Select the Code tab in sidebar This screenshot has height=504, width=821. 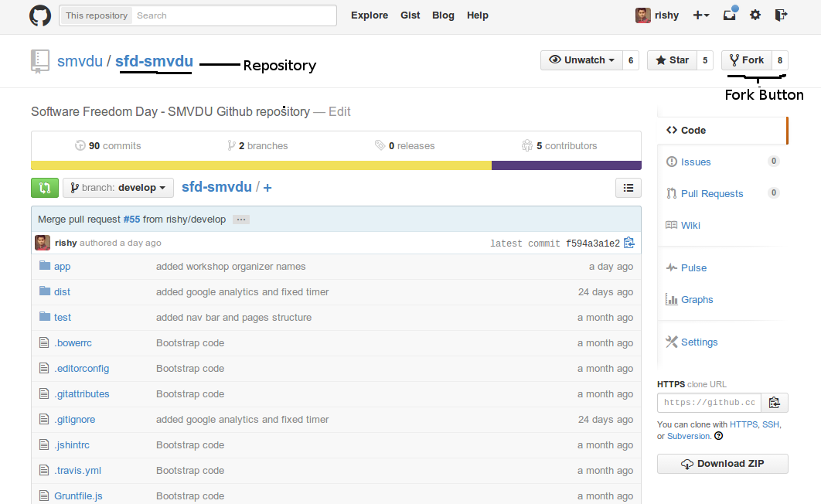[x=723, y=131]
